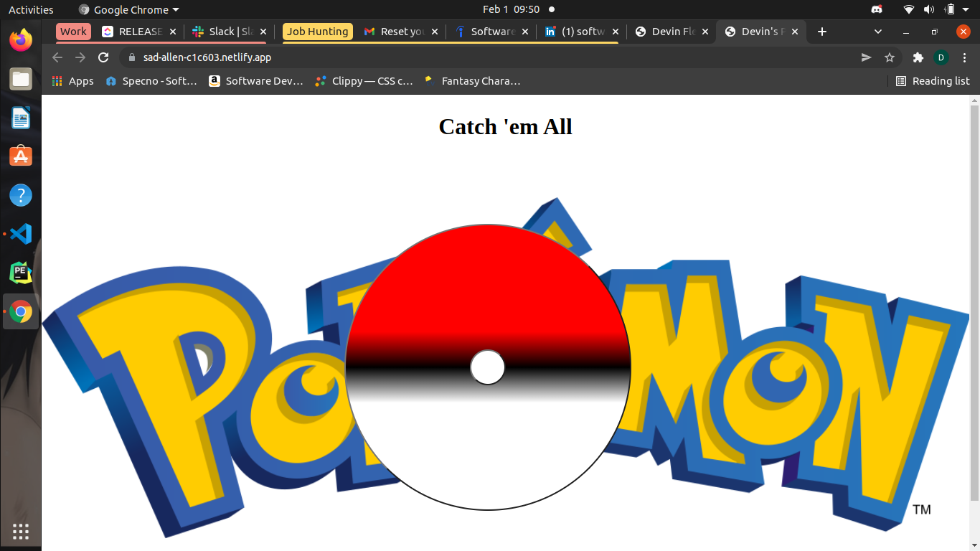Open Ubuntu Software store icon
Image resolution: width=980 pixels, height=551 pixels.
point(21,156)
